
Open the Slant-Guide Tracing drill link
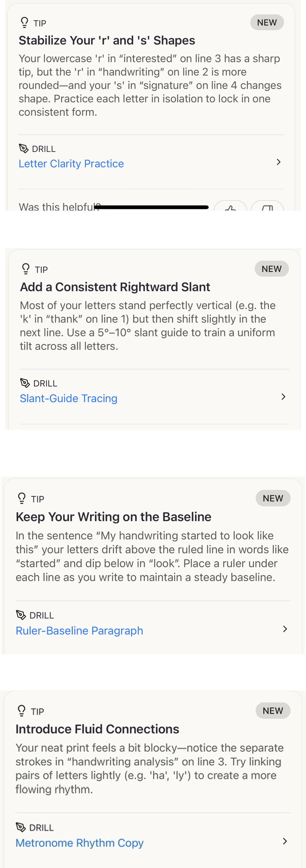click(x=69, y=398)
